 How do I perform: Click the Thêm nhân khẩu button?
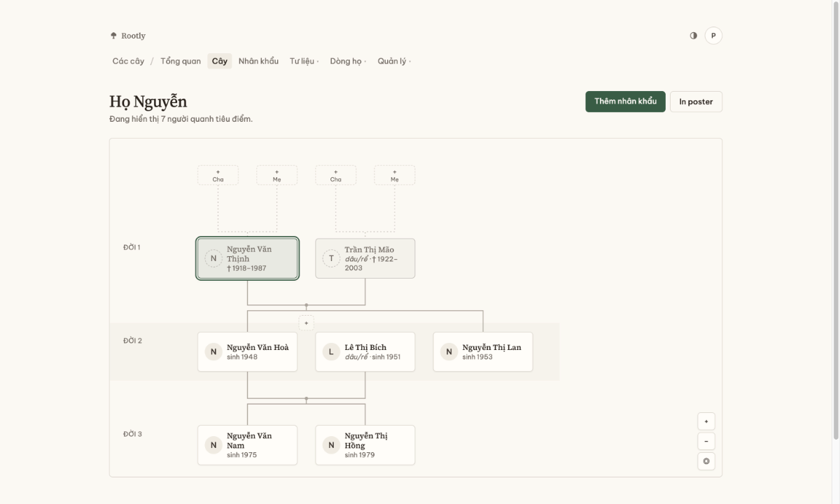pos(625,101)
